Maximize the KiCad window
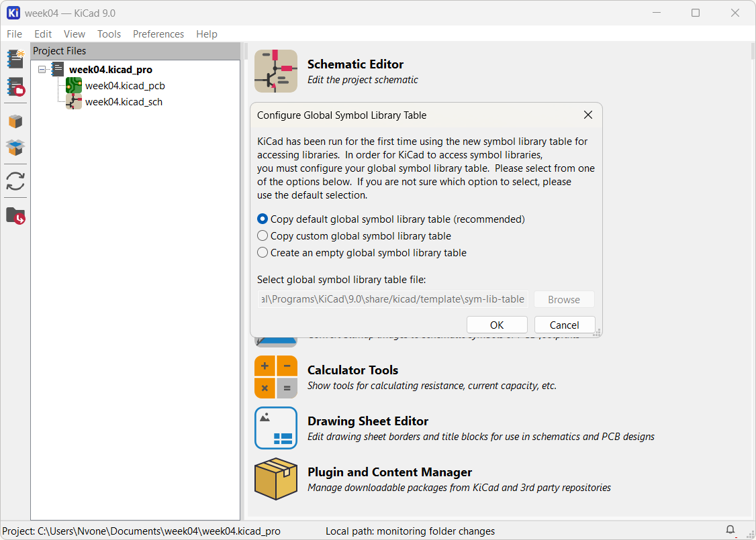 (696, 13)
